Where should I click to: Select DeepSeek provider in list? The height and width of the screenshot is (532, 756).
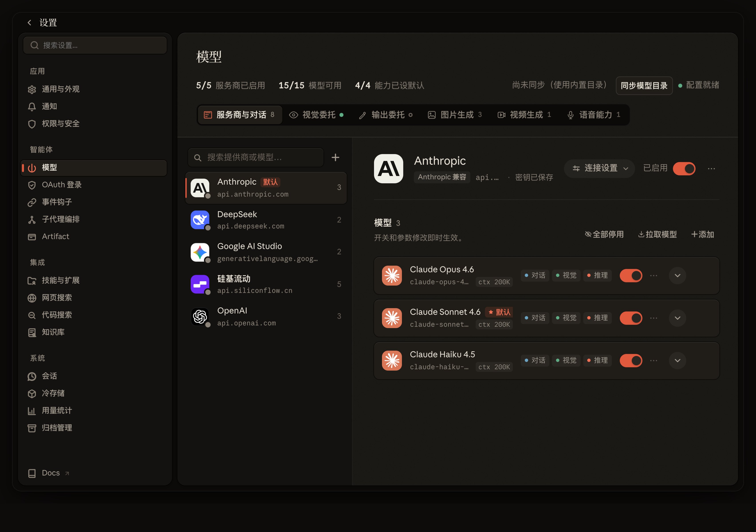[266, 220]
